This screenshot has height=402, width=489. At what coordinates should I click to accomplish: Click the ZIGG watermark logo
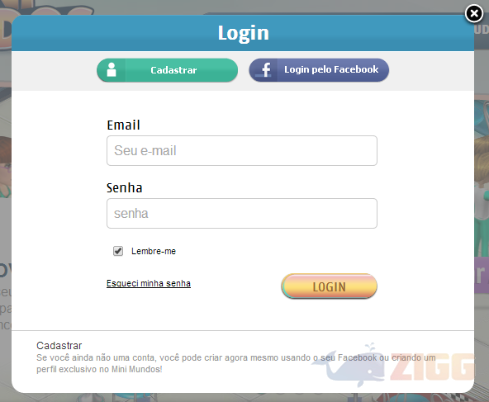[432, 367]
